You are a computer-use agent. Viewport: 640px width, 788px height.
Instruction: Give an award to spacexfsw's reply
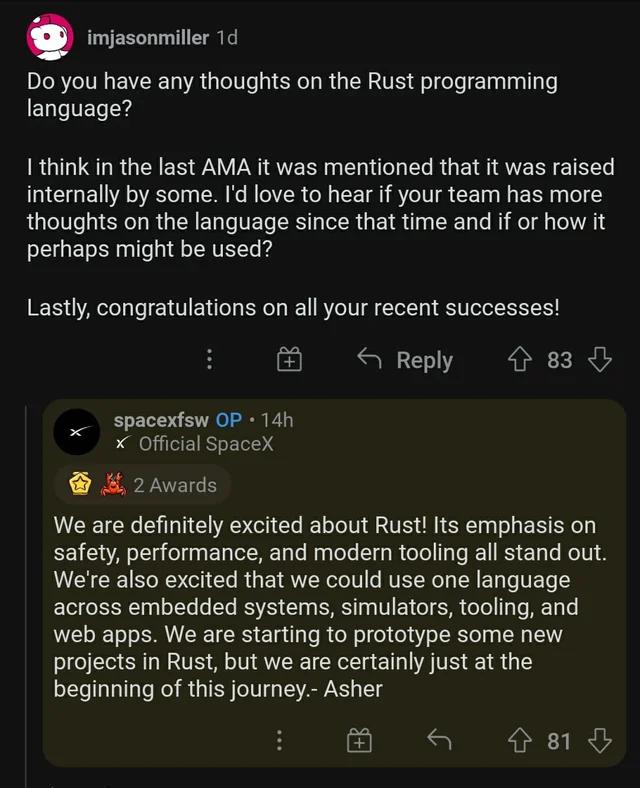(358, 740)
